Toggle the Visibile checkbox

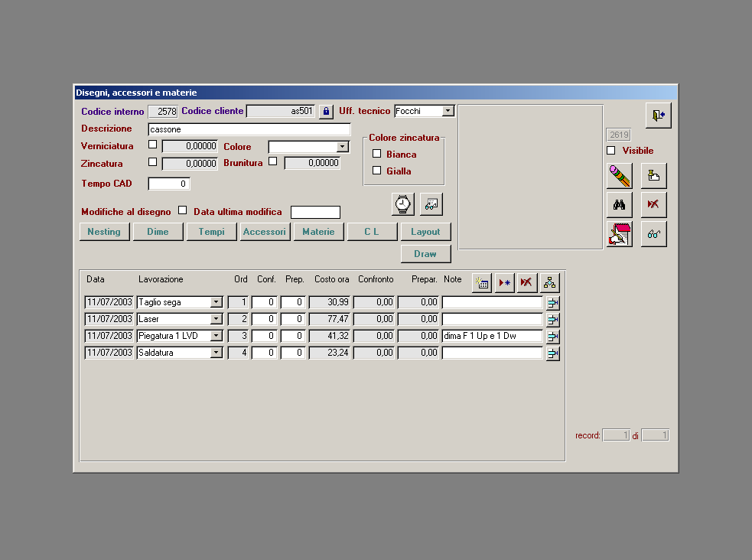(611, 151)
